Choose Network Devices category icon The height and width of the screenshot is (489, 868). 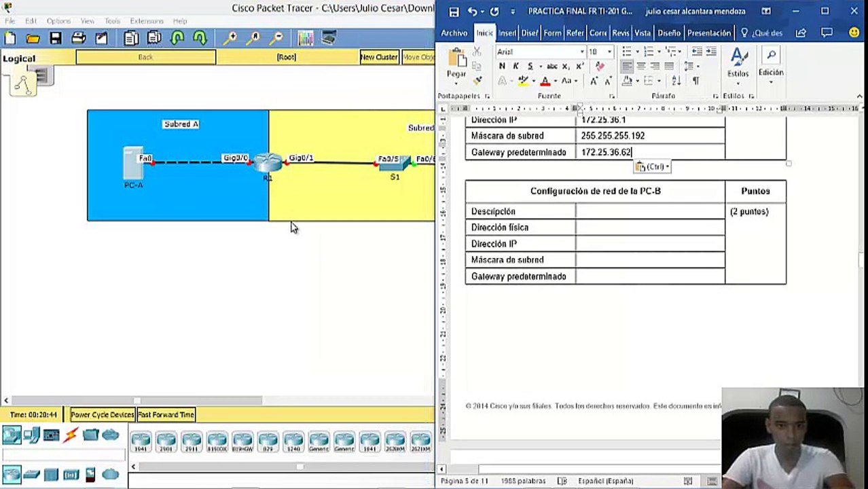pos(12,435)
